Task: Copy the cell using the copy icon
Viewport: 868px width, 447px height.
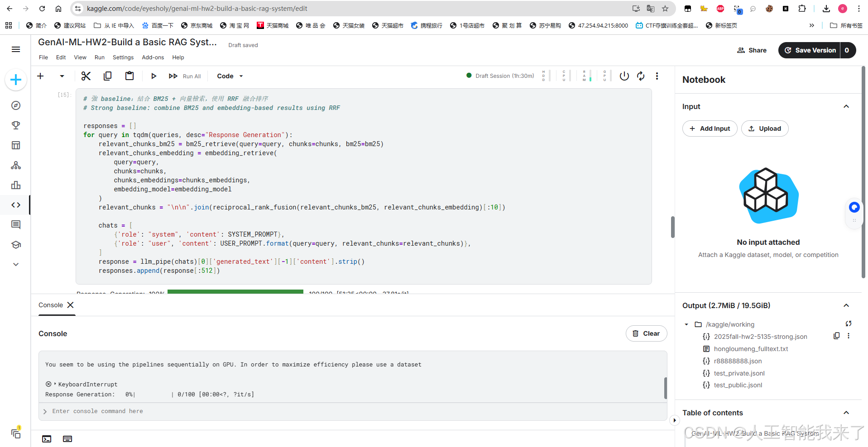Action: pos(107,76)
